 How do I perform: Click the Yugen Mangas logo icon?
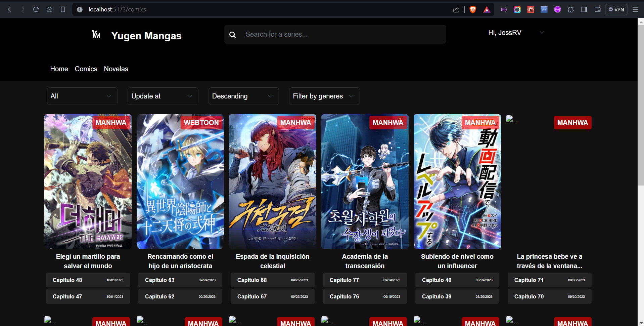(x=96, y=35)
